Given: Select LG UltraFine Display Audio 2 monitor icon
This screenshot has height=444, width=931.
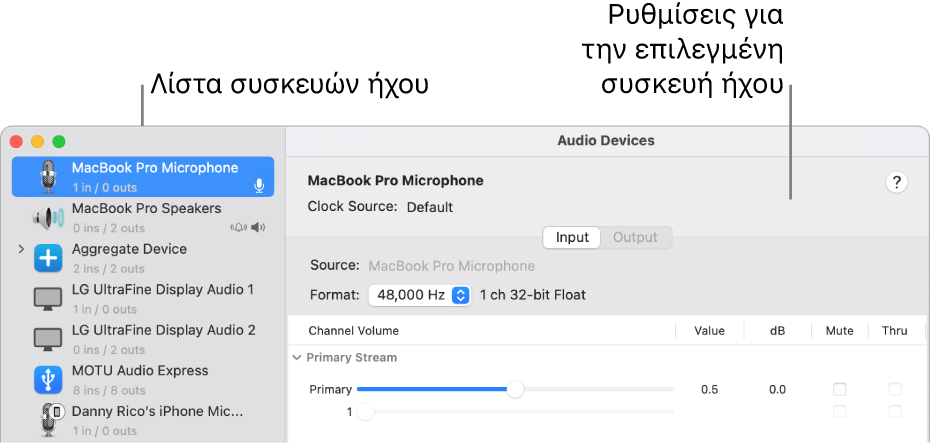Looking at the screenshot, I should 48,339.
